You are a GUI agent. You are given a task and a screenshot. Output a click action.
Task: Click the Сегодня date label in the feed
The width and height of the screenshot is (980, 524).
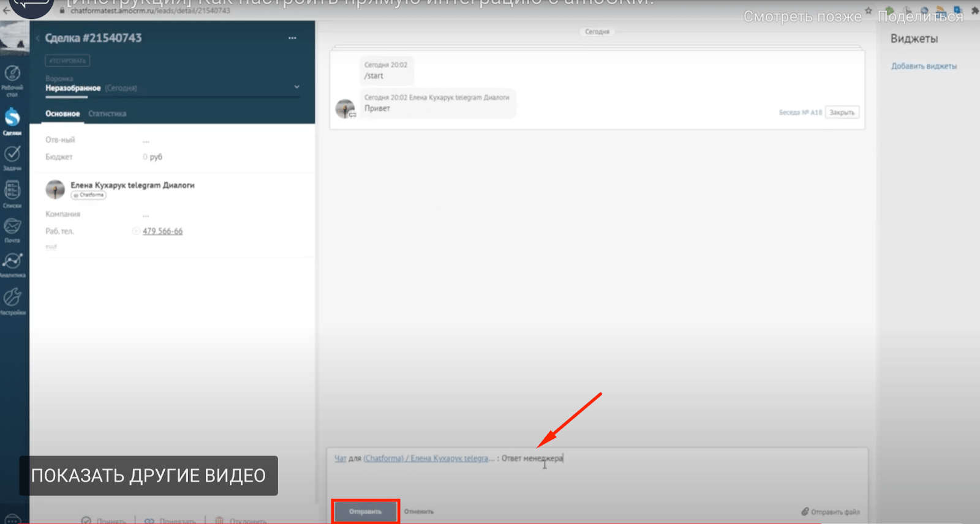pyautogui.click(x=597, y=32)
